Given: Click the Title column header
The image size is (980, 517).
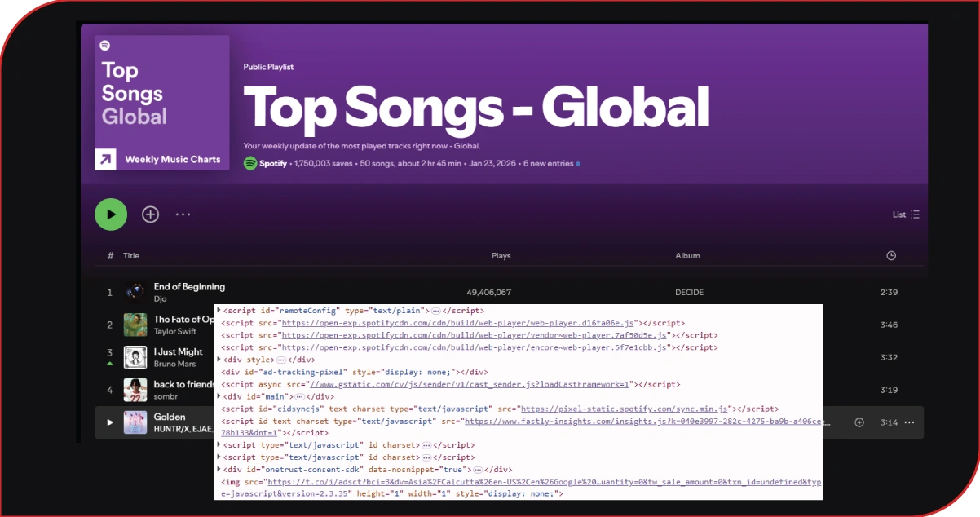Looking at the screenshot, I should click(131, 255).
